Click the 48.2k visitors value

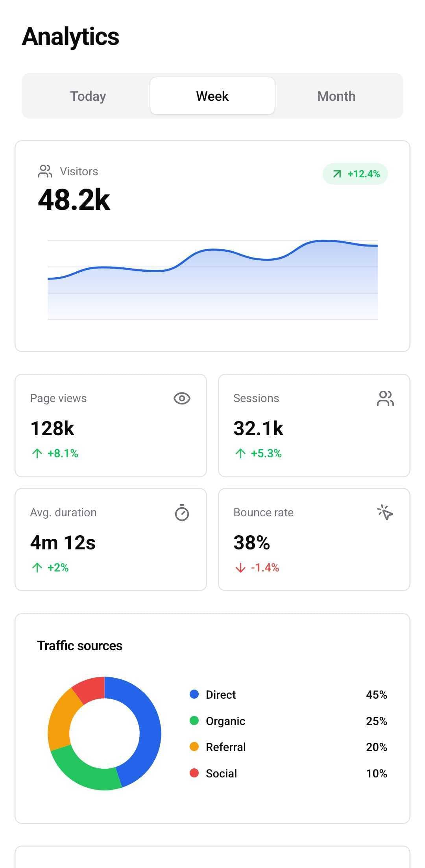tap(74, 200)
